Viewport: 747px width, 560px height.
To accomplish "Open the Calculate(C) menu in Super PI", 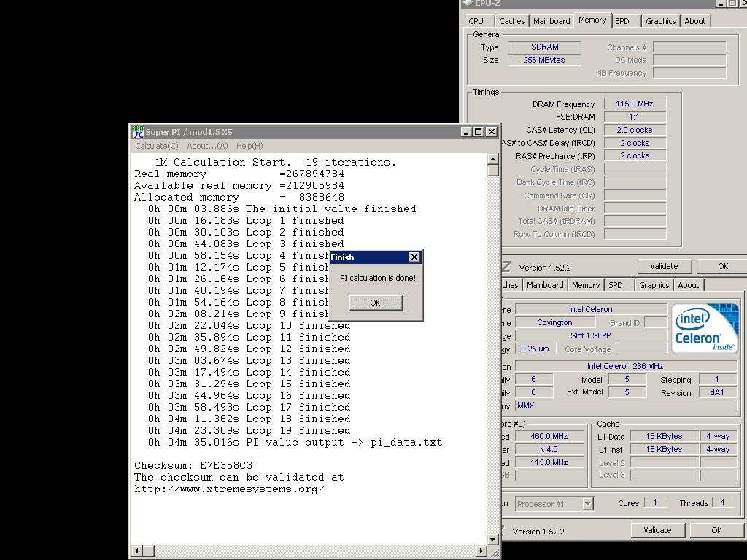I will [156, 146].
